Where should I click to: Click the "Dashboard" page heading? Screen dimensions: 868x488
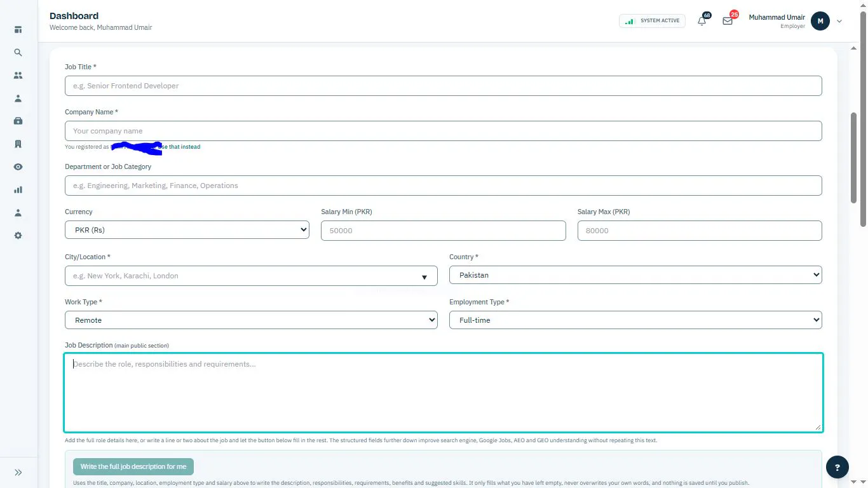tap(74, 16)
